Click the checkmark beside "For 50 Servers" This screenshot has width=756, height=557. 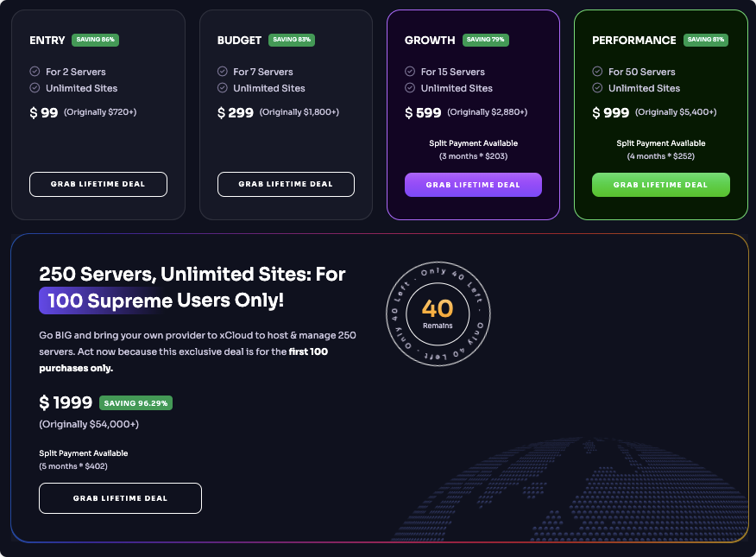[597, 72]
